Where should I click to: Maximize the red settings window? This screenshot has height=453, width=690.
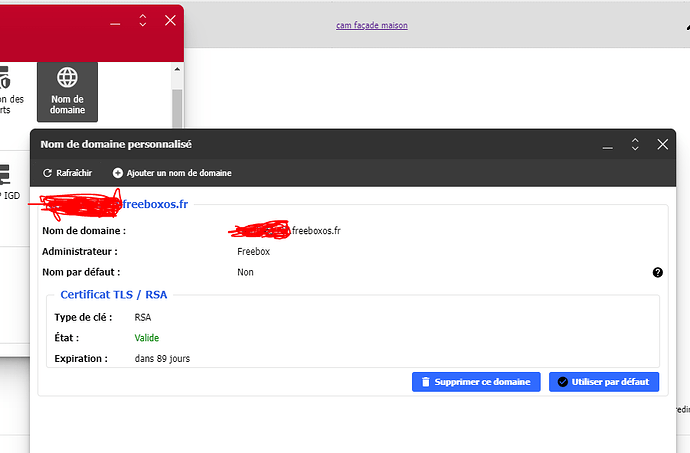(x=143, y=20)
